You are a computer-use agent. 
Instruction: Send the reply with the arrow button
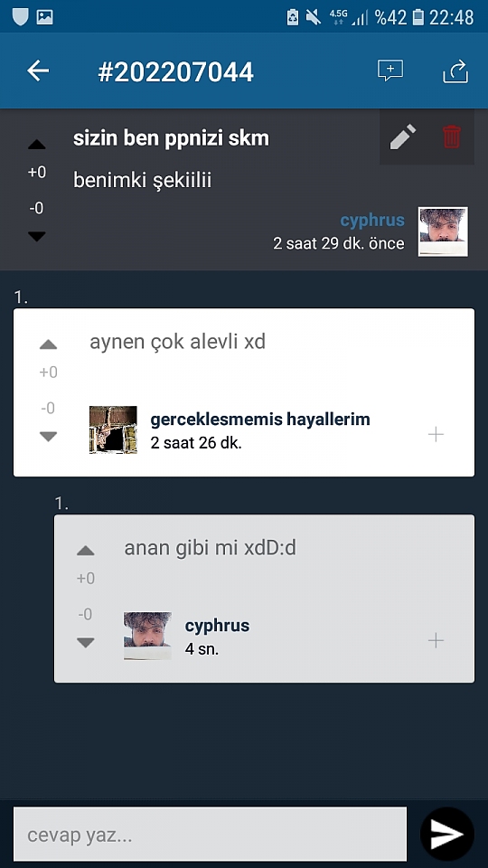coord(447,835)
